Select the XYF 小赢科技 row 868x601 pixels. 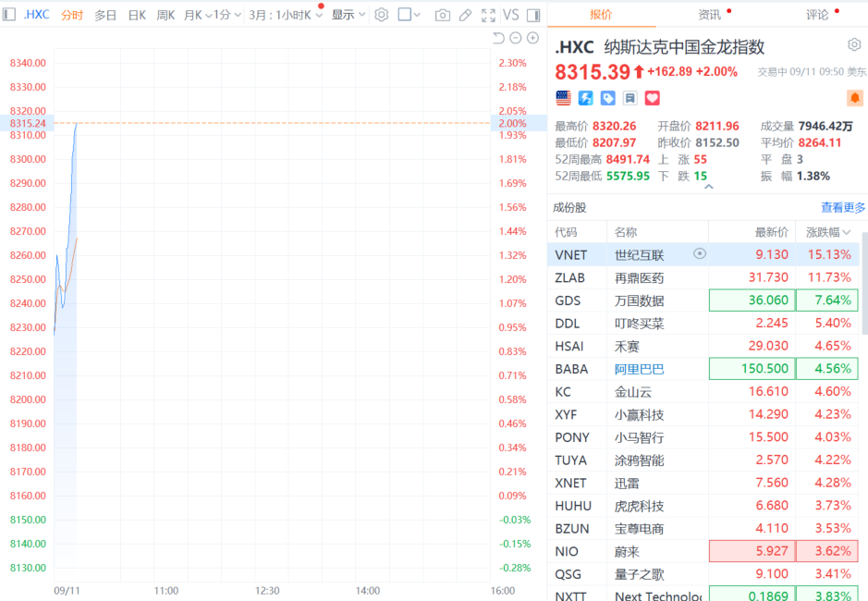[703, 414]
